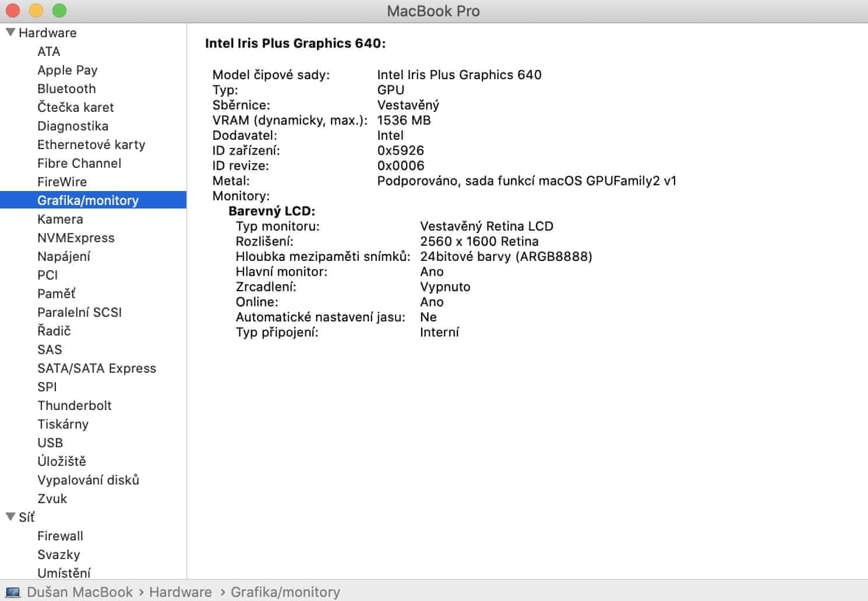Select revision ID value 0x0006
The width and height of the screenshot is (868, 601).
click(401, 165)
